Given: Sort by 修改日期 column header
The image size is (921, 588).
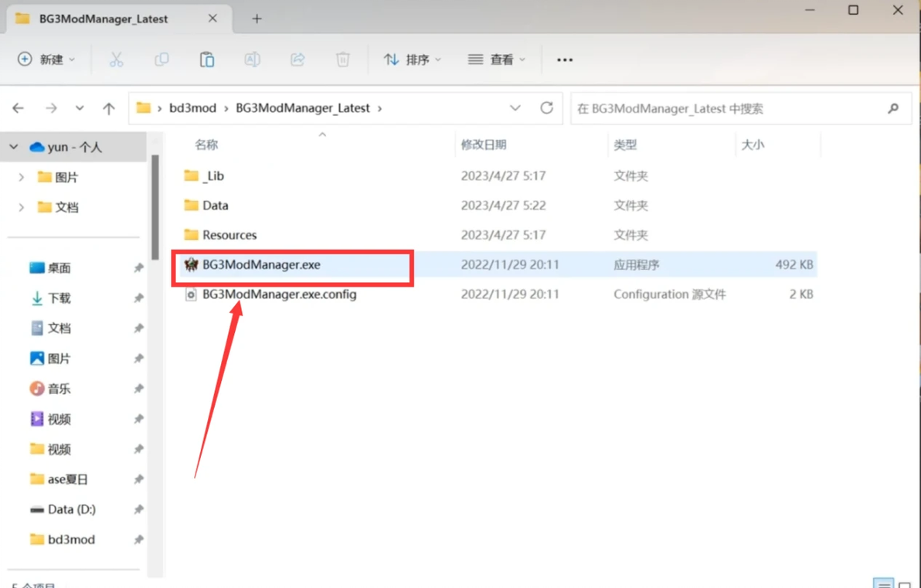Looking at the screenshot, I should [x=484, y=145].
